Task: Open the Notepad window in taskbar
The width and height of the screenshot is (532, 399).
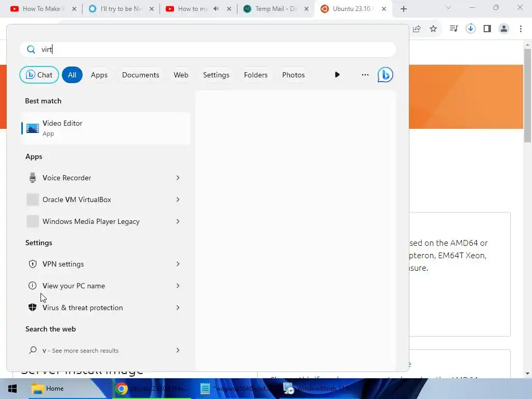Action: coord(235,389)
